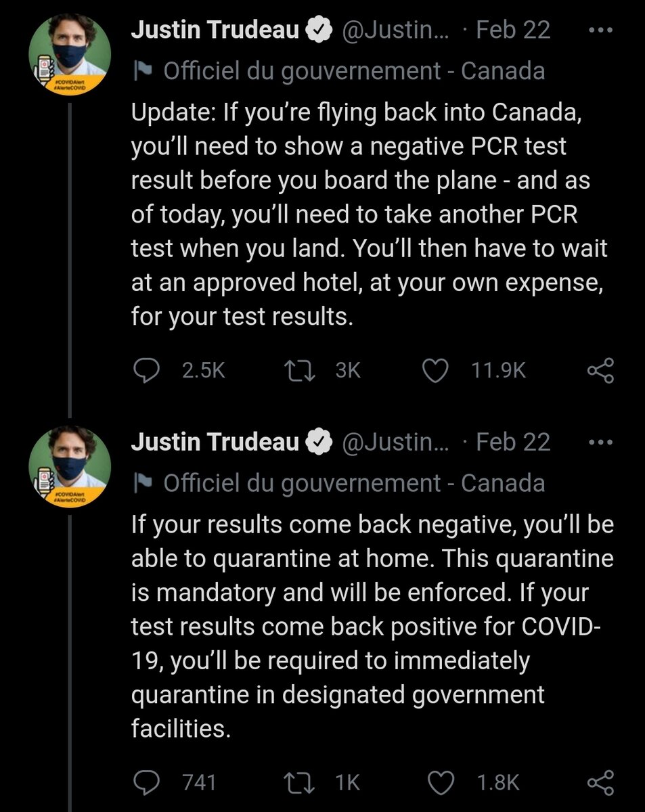Click the first tweet's Feb 22 timestamp
Image resolution: width=645 pixels, height=812 pixels.
(x=513, y=30)
